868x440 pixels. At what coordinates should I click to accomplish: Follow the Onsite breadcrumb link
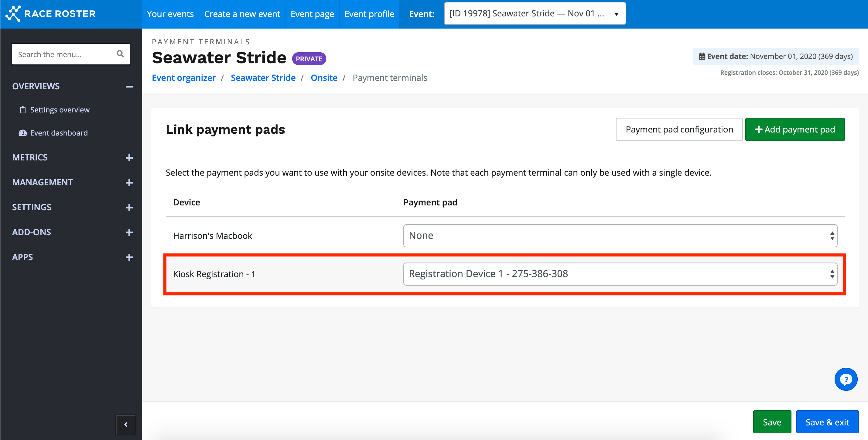tap(324, 78)
